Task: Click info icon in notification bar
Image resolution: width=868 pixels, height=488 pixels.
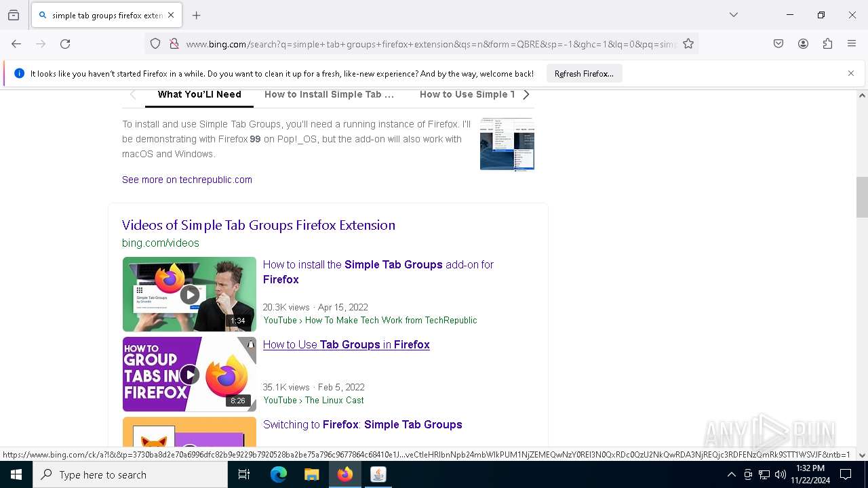Action: pyautogui.click(x=19, y=73)
